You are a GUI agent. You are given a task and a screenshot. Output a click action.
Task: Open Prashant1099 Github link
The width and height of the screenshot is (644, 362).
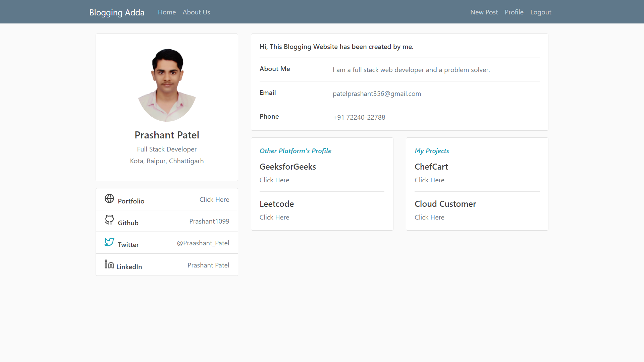point(209,221)
